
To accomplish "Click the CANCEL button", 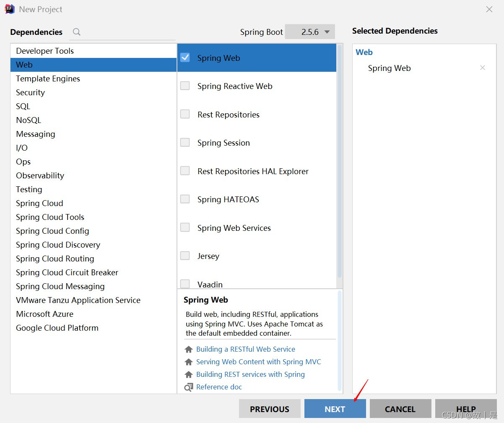I will click(x=400, y=409).
